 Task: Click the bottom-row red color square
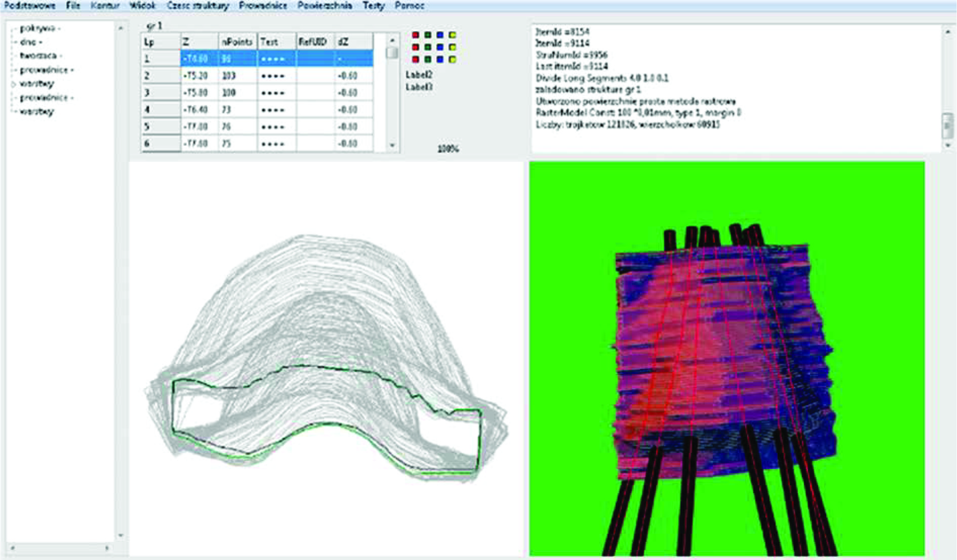[x=415, y=60]
